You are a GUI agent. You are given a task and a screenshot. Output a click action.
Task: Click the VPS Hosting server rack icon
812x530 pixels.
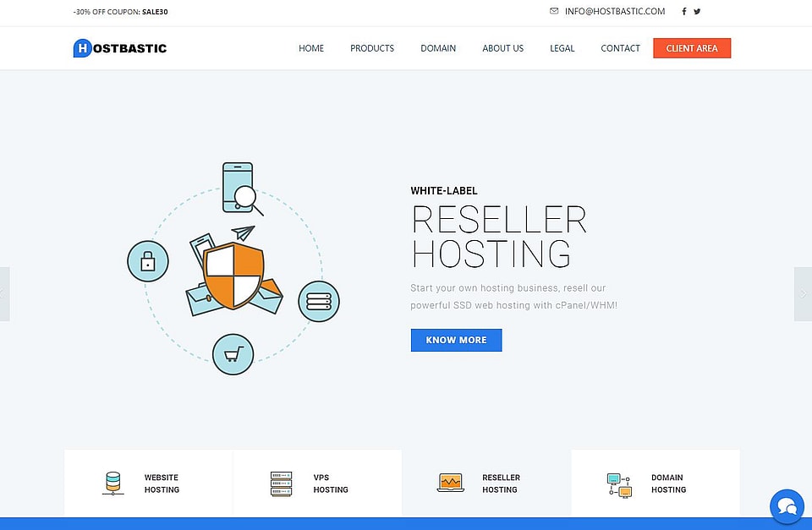281,484
